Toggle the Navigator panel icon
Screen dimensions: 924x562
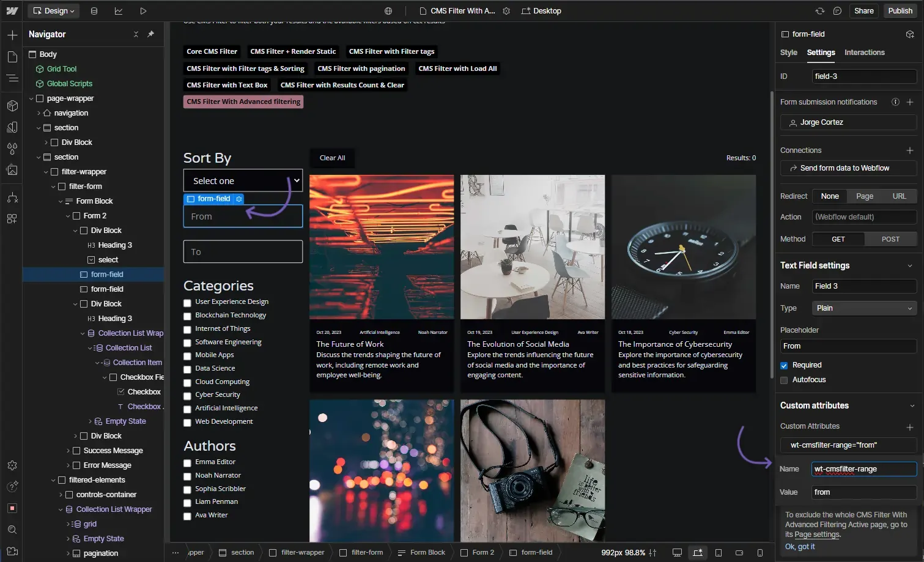pyautogui.click(x=12, y=78)
